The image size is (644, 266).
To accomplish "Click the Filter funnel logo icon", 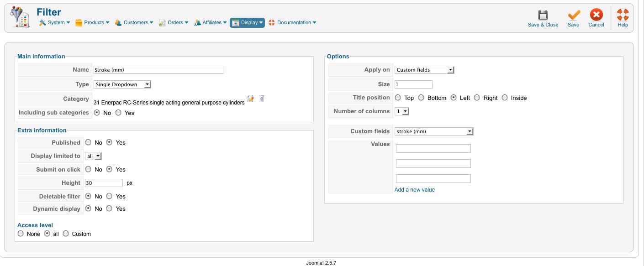I will pos(20,18).
